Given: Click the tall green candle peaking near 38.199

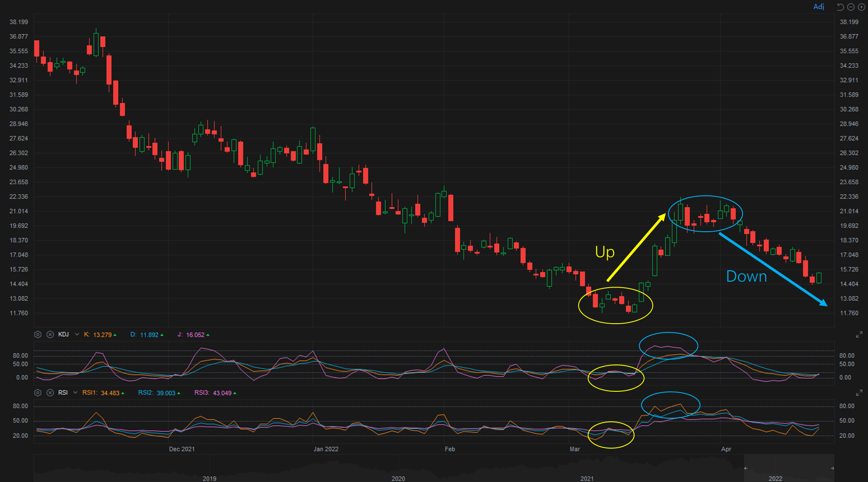Looking at the screenshot, I should click(x=96, y=44).
